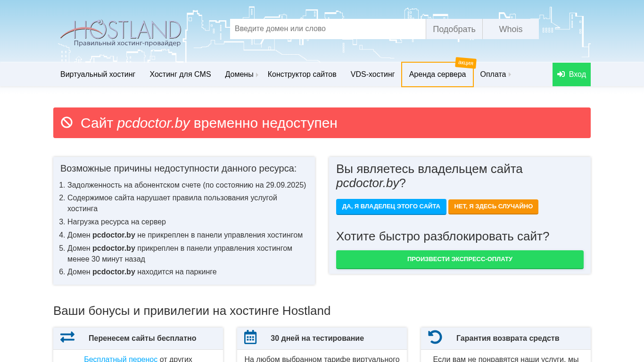
Task: Click the Подобрать domain search button
Action: click(x=454, y=29)
